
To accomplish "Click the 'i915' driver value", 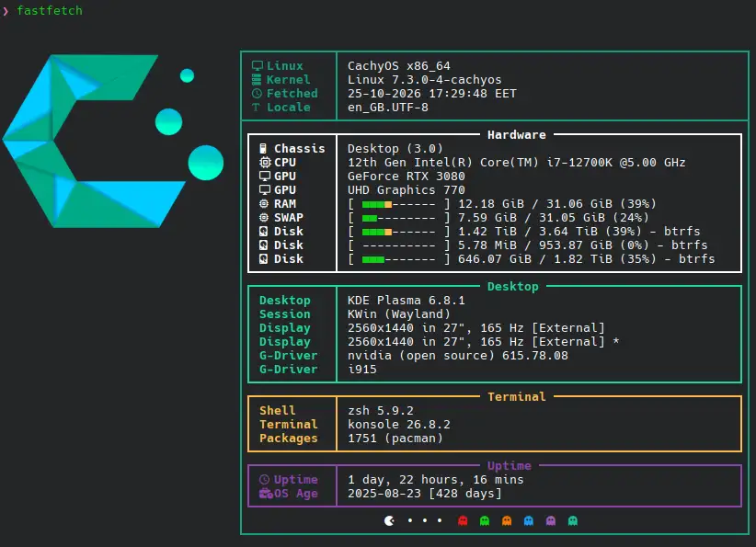I will pyautogui.click(x=362, y=370).
